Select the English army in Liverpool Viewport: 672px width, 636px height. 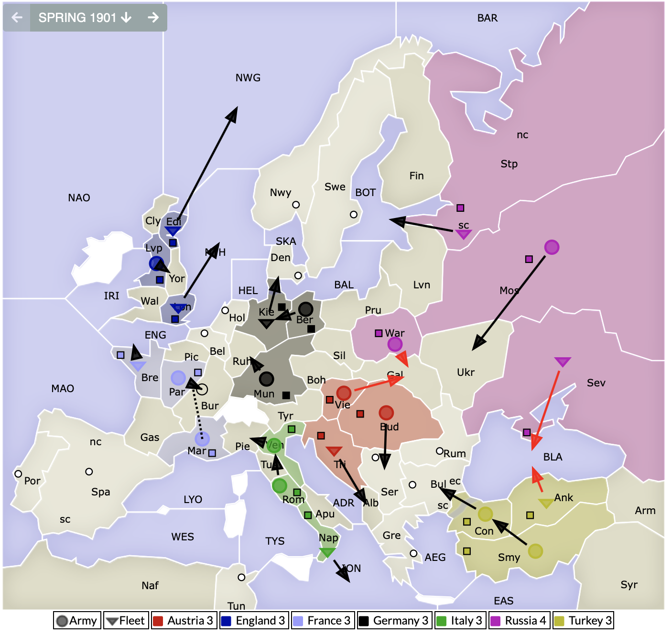tap(156, 263)
